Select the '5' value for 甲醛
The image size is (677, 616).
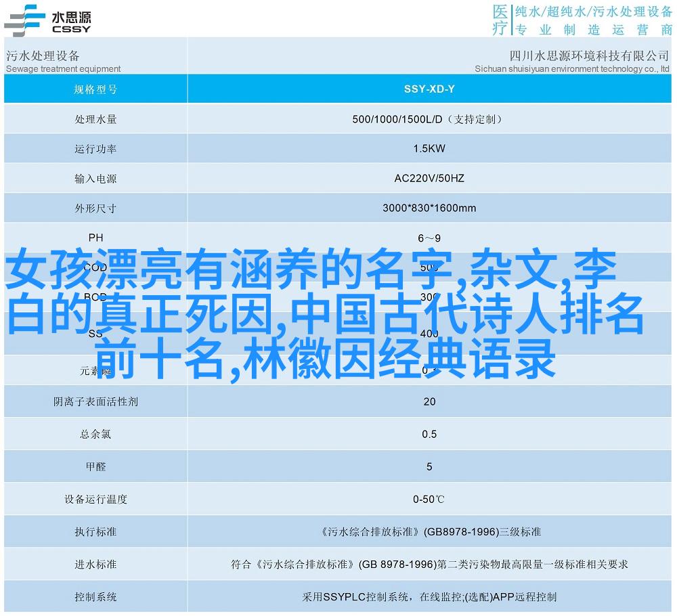pos(429,466)
